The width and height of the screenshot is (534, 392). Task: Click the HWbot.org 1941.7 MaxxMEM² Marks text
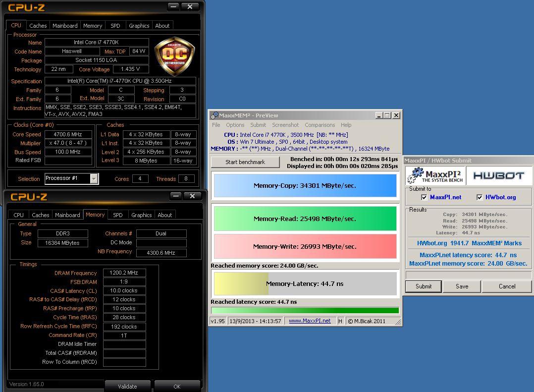pos(469,243)
